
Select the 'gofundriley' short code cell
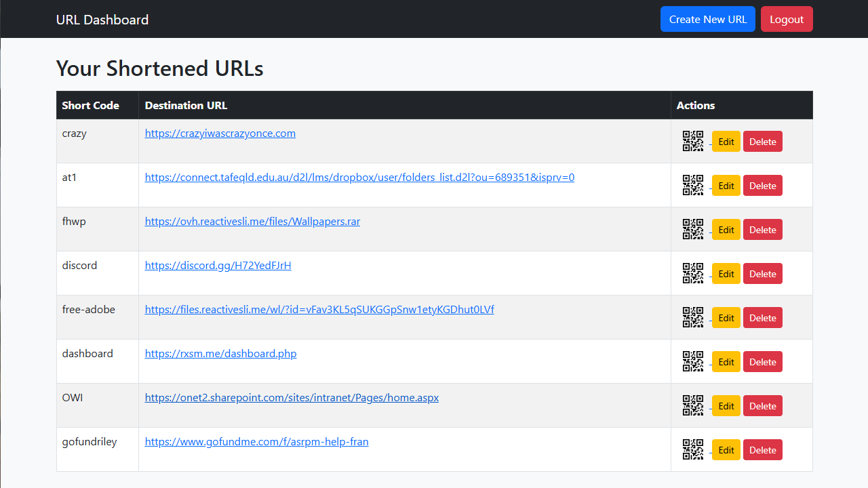pyautogui.click(x=98, y=450)
